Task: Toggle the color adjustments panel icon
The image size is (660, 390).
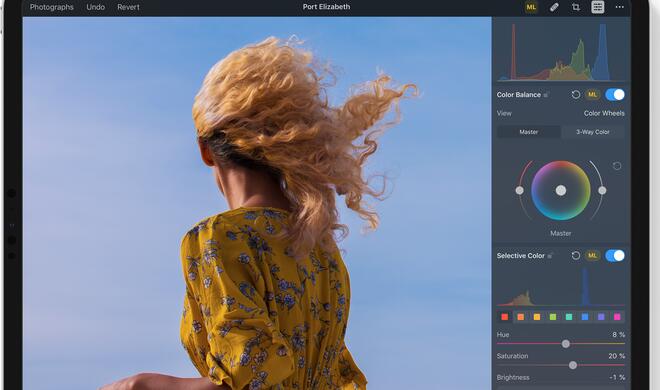Action: (598, 7)
